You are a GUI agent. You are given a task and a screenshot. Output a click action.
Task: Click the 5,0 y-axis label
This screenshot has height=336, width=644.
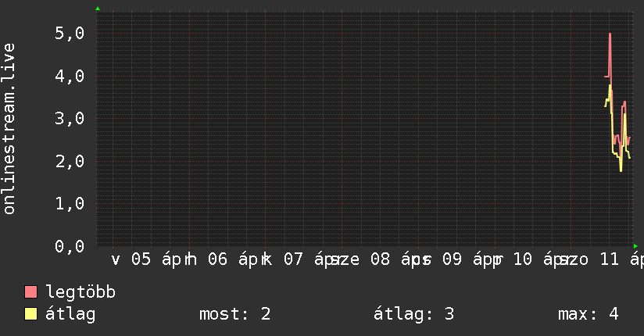[x=69, y=34]
